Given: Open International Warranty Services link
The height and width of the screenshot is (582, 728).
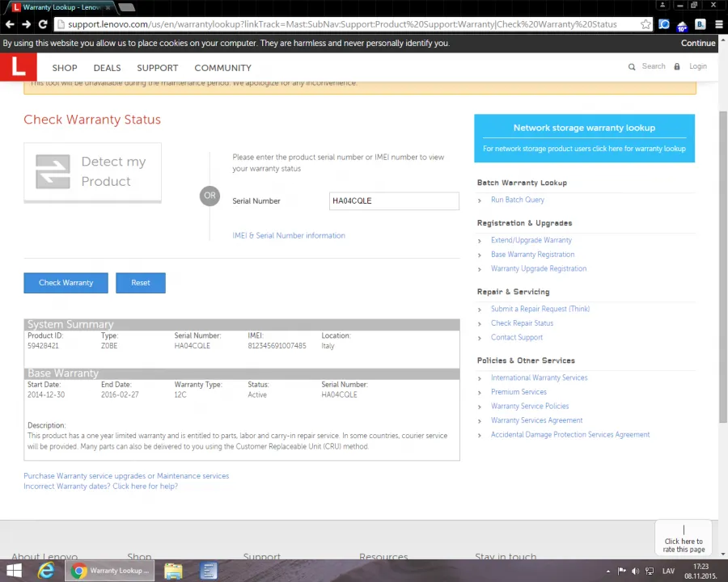Looking at the screenshot, I should point(539,377).
